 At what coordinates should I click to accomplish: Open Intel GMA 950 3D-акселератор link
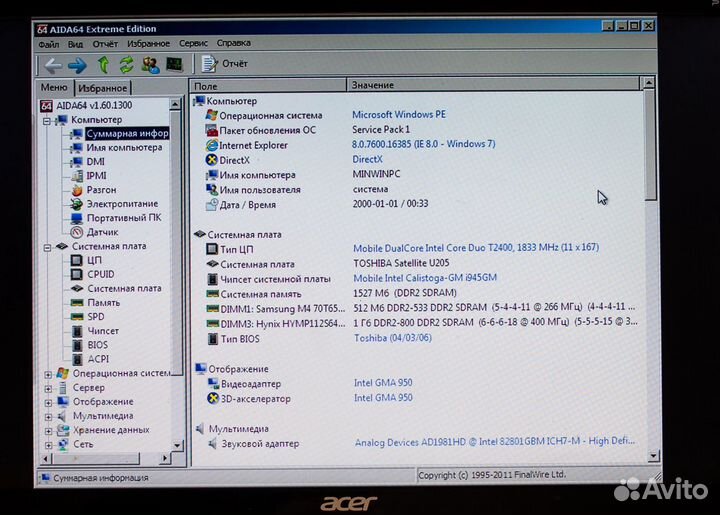pos(383,398)
